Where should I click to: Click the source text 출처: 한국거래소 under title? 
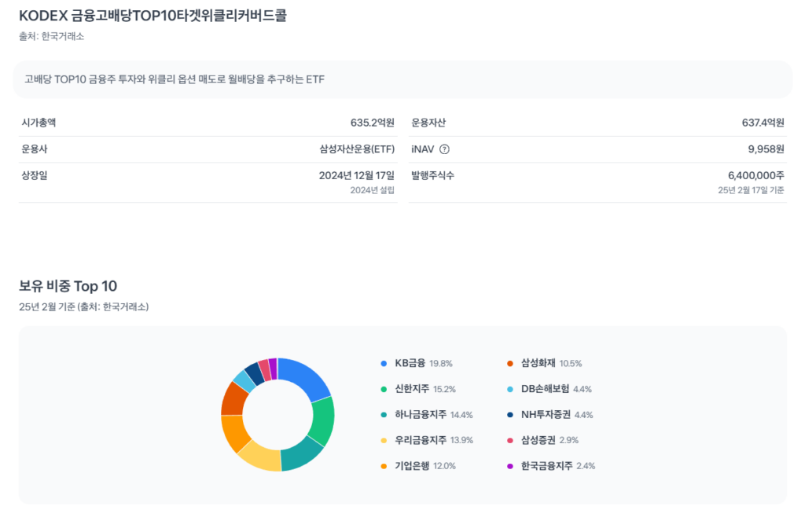pos(51,36)
